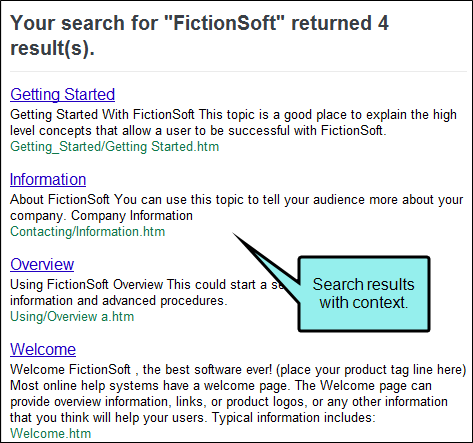The height and width of the screenshot is (443, 473).
Task: Click the cyan 'Search results with context' callout
Action: (364, 294)
